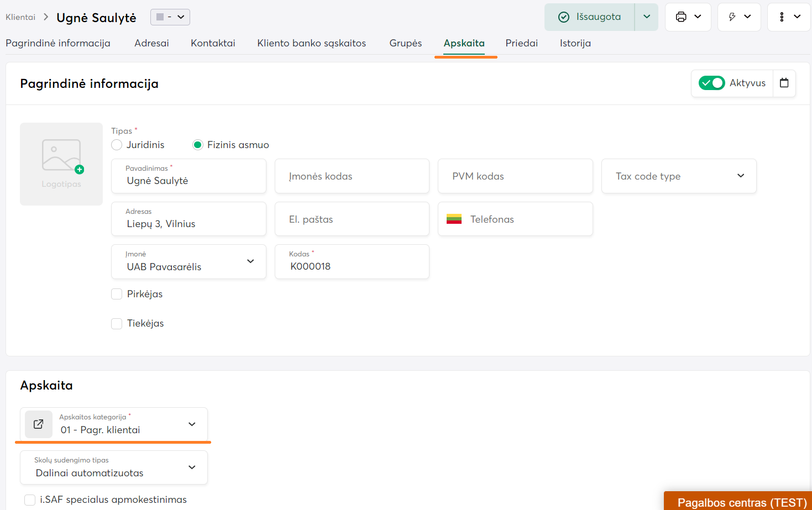This screenshot has height=510, width=812.
Task: Open the gray color status selector
Action: (x=170, y=17)
